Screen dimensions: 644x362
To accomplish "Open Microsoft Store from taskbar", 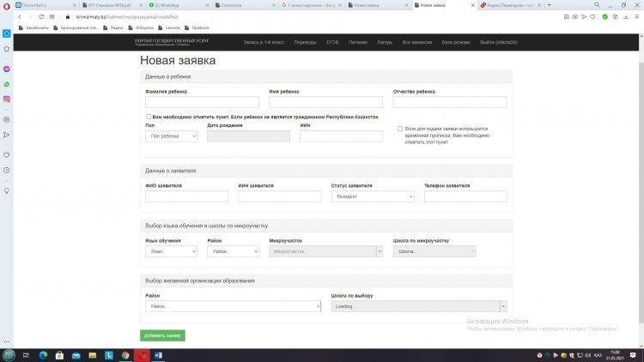I will pyautogui.click(x=59, y=355).
